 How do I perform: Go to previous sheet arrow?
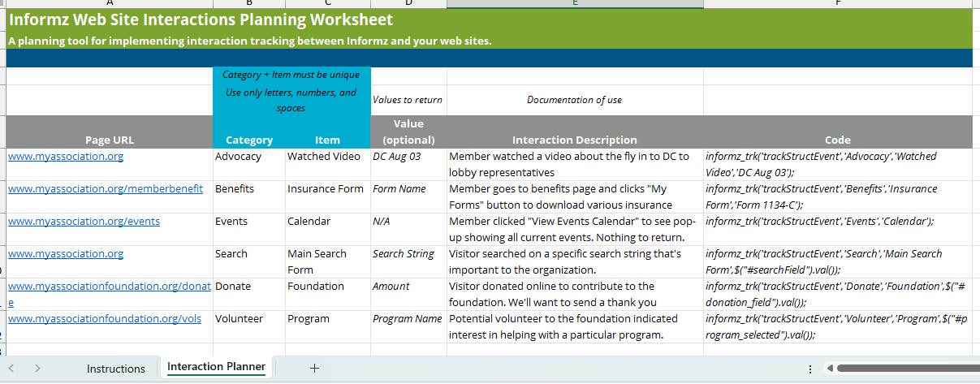12,368
